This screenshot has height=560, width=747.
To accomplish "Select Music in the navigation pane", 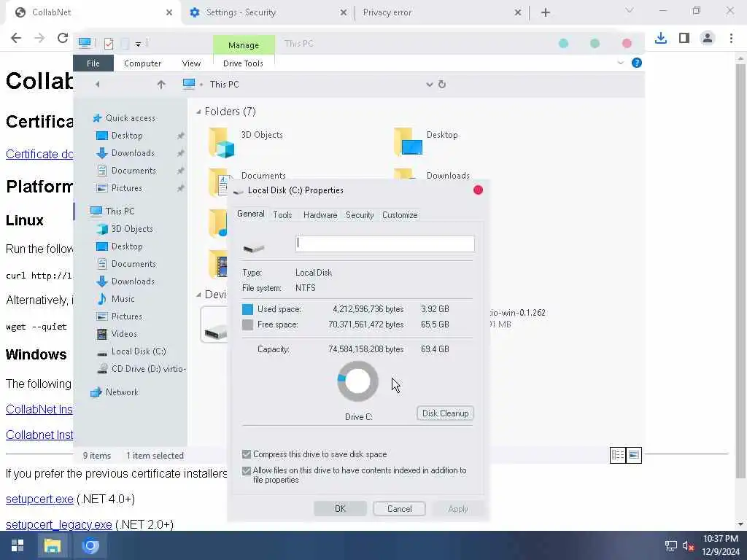I will (123, 299).
